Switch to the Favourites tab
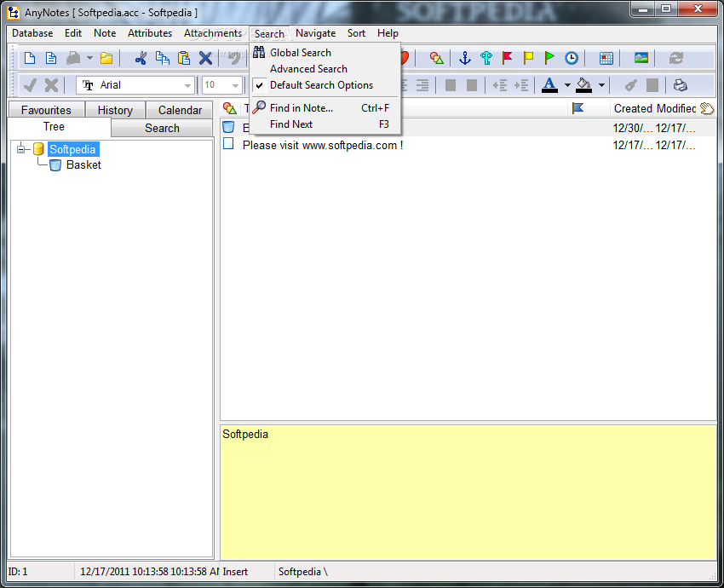Screen dimensions: 724x588 click(46, 110)
